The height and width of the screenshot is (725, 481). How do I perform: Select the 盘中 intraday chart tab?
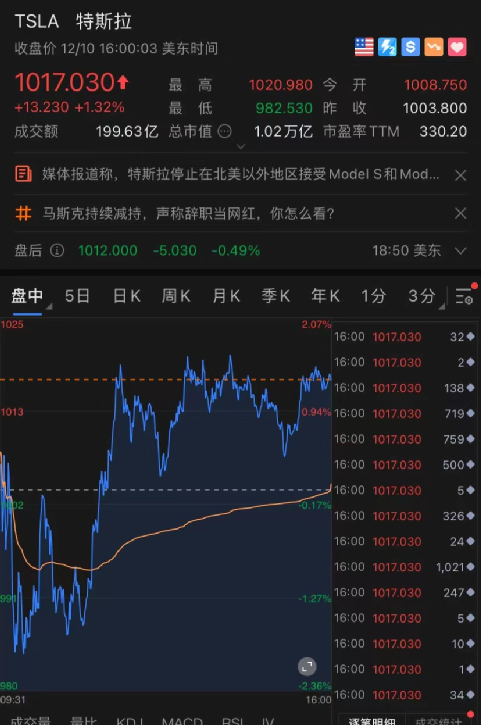27,296
